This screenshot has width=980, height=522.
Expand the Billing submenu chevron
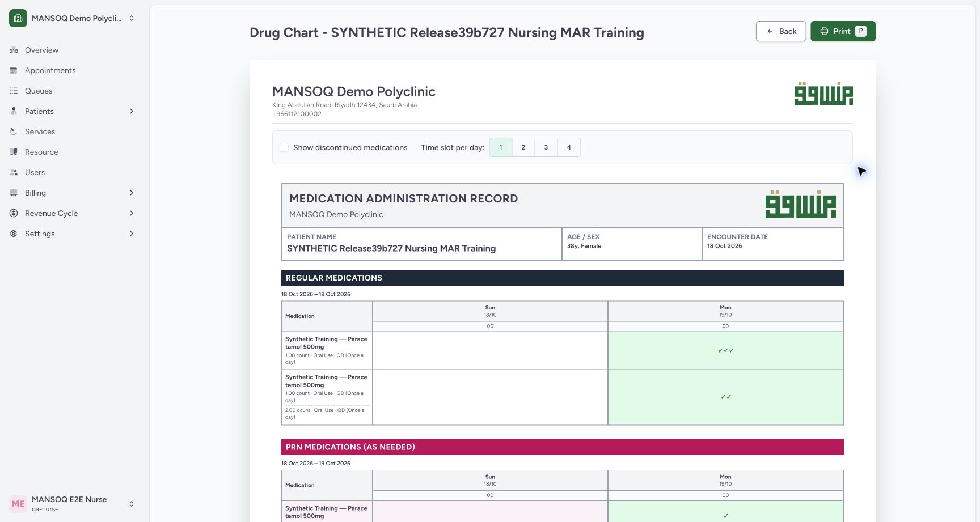point(132,193)
